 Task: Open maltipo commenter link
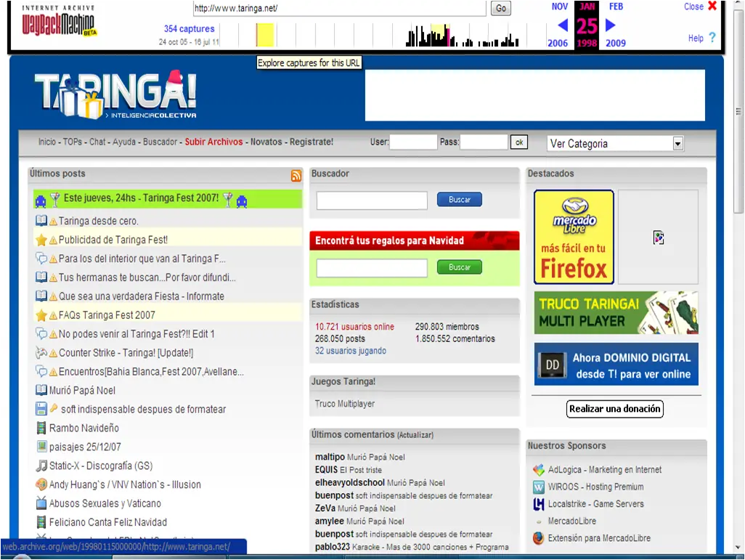330,457
